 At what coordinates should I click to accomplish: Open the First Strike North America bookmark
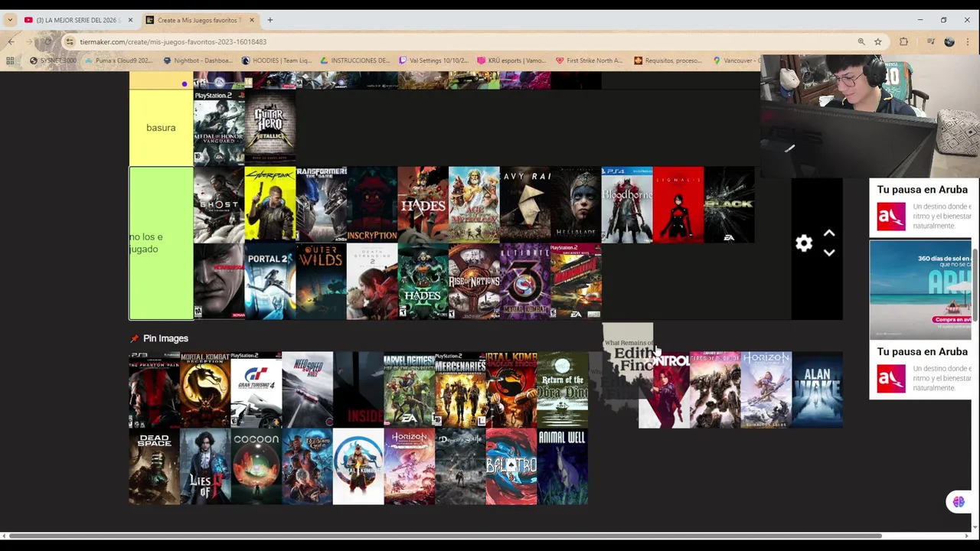tap(589, 60)
